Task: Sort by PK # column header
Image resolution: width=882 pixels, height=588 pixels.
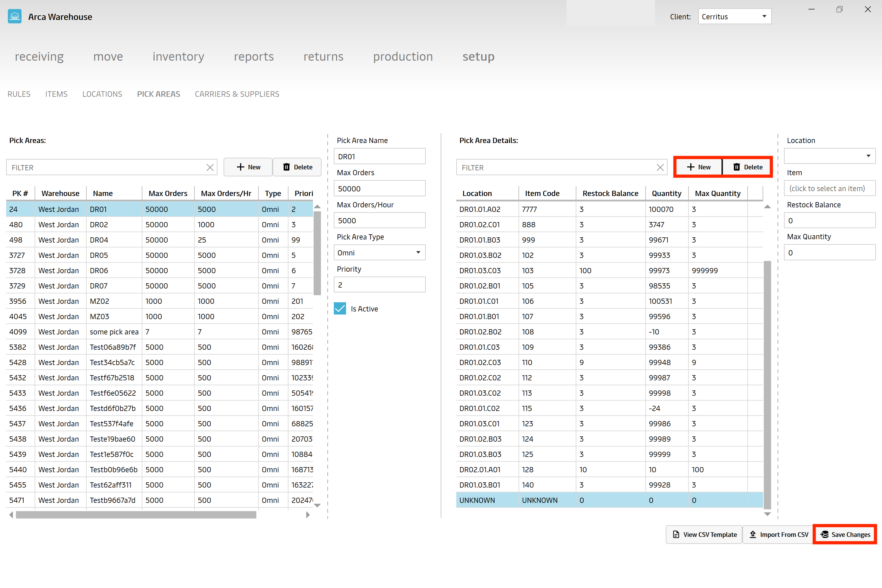Action: coord(20,194)
